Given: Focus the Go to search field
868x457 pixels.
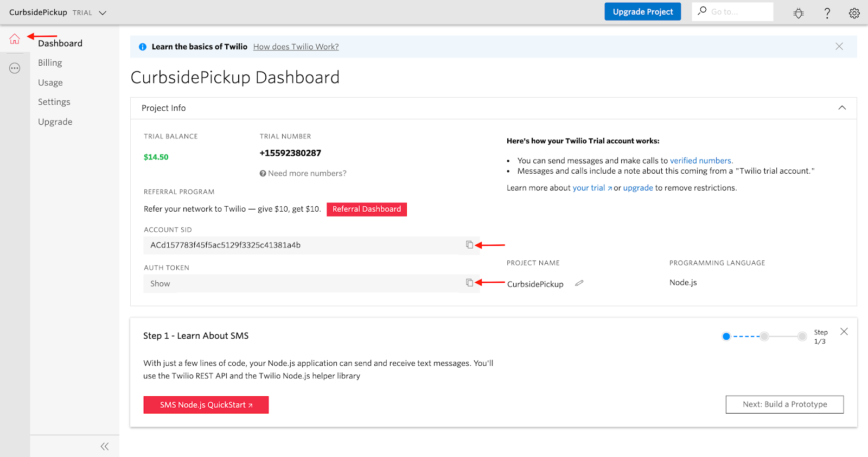Looking at the screenshot, I should [732, 12].
